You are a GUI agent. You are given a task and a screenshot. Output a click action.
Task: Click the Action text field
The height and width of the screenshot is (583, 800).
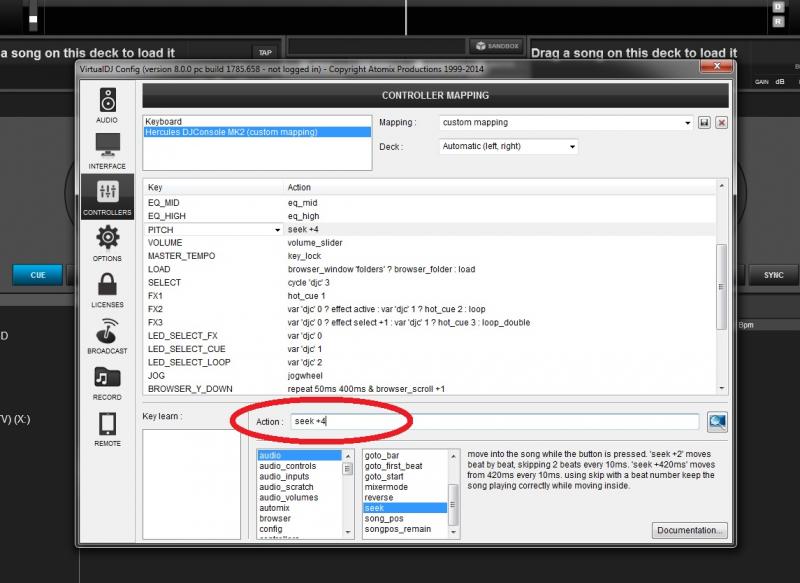[x=495, y=422]
